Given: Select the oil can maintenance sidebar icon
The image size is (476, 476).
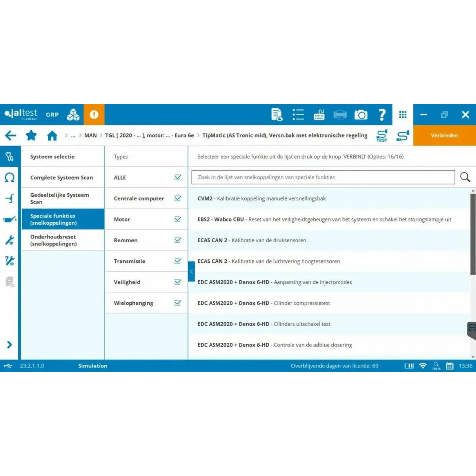Looking at the screenshot, I should (9, 219).
